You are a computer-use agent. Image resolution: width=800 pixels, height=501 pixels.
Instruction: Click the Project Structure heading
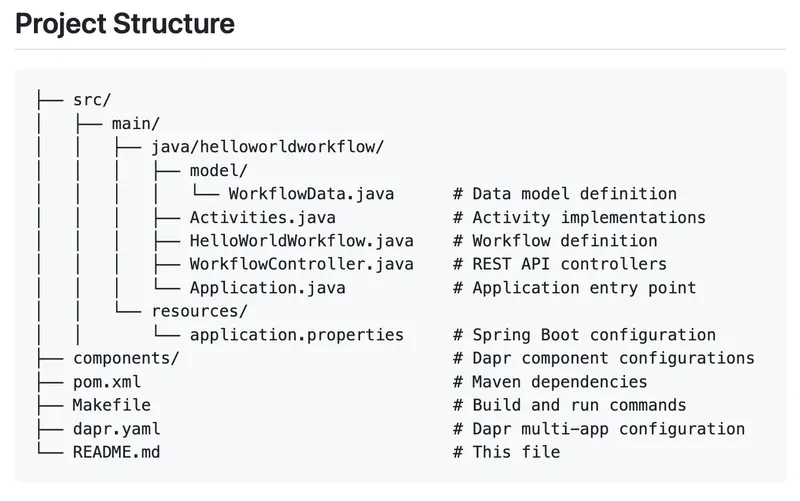click(125, 23)
